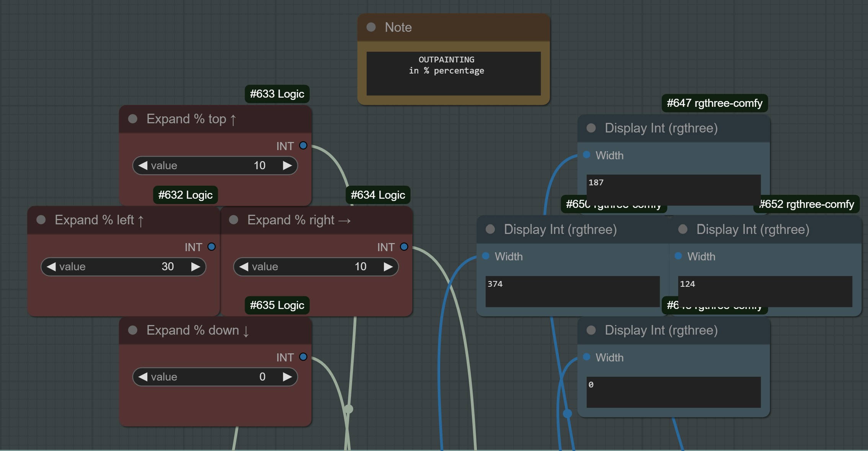The image size is (868, 451).
Task: Click the Expand % left value slider field
Action: 123,266
